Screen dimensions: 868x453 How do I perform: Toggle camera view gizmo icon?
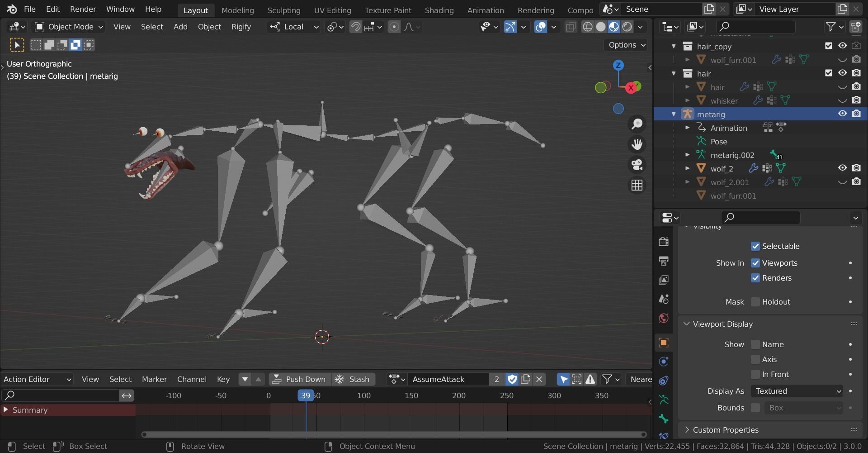point(637,165)
